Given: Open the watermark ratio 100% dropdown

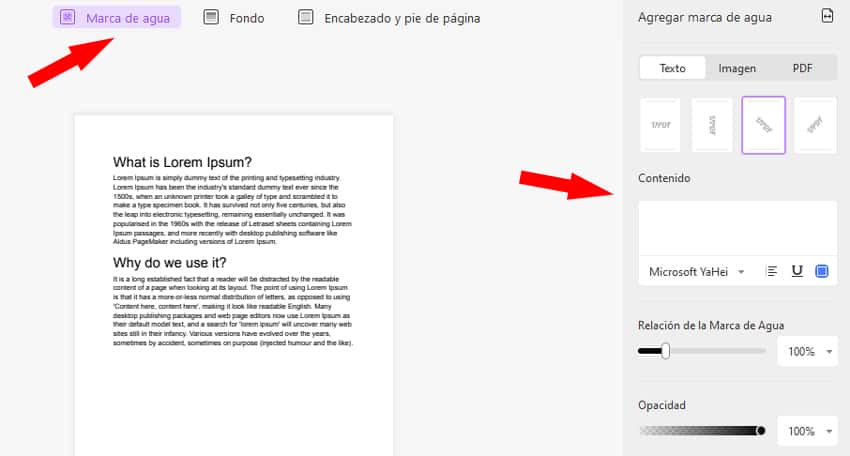Looking at the screenshot, I should coord(808,351).
